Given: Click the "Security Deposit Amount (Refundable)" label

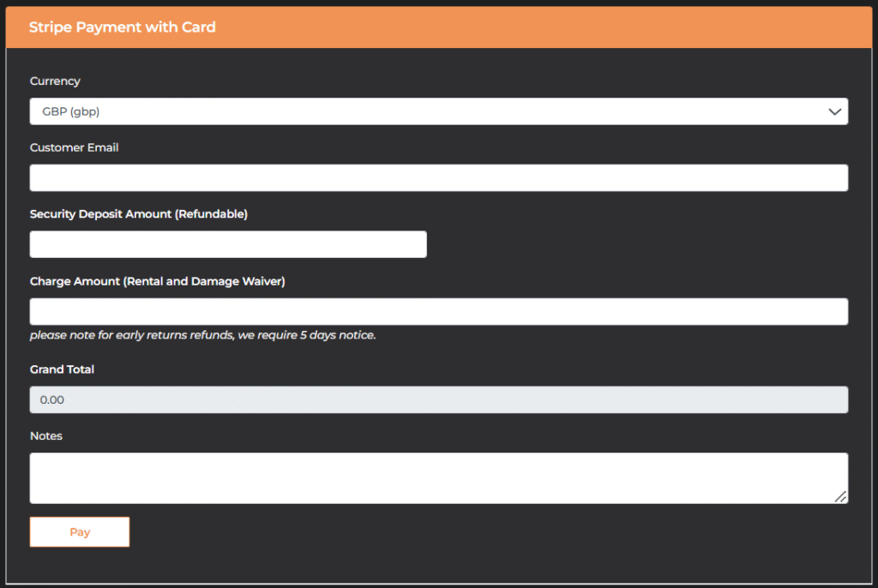Looking at the screenshot, I should 138,214.
